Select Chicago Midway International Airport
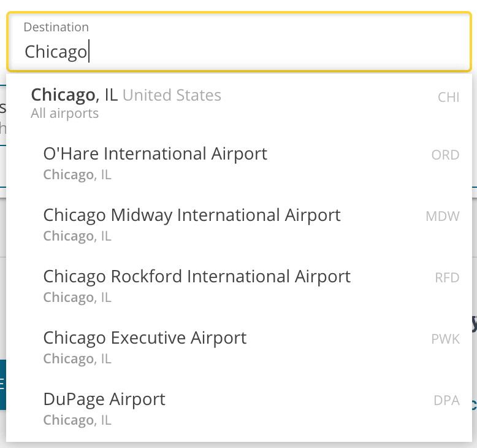477x448 pixels. pos(192,215)
